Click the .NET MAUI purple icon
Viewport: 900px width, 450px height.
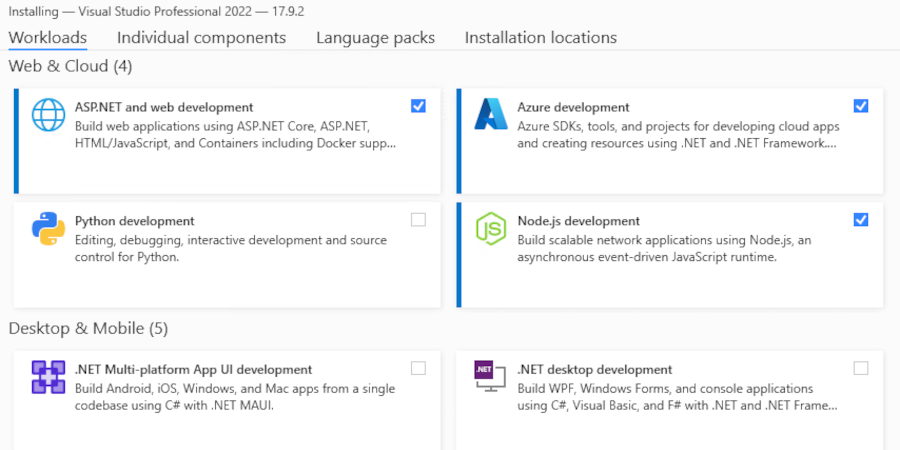click(48, 377)
